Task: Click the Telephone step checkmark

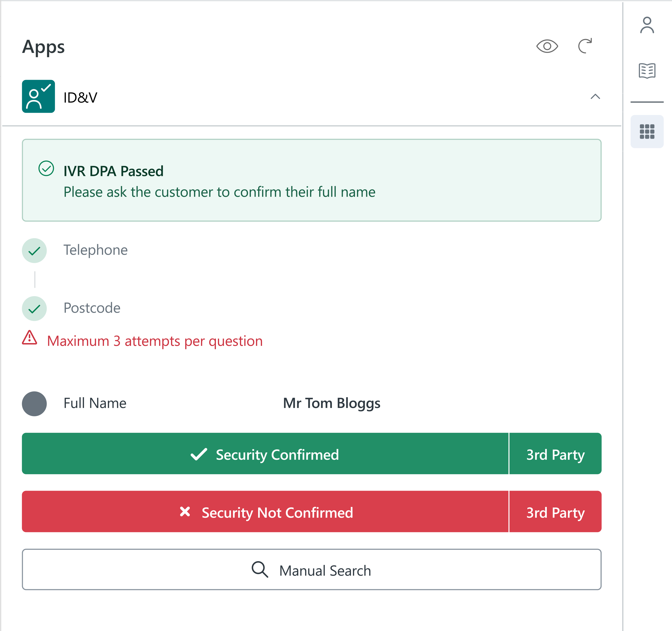Action: (x=35, y=250)
